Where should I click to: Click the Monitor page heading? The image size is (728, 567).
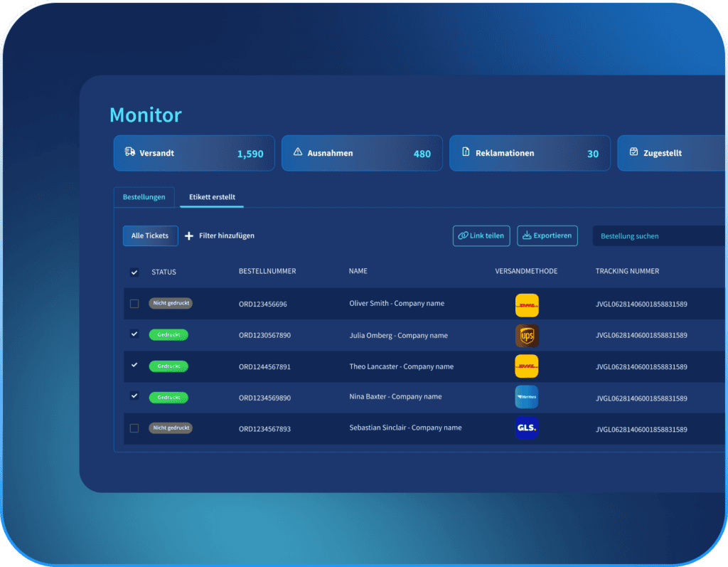pos(146,115)
